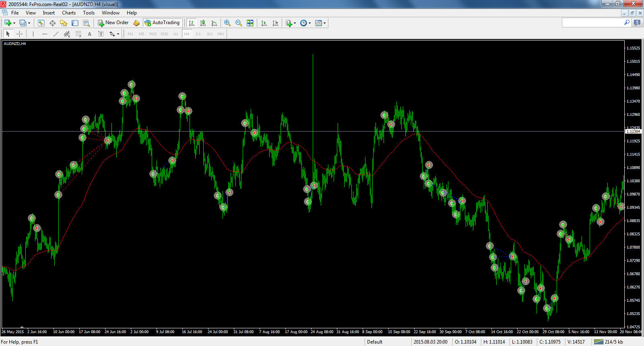
Task: Open the Help menu
Action: coord(132,13)
